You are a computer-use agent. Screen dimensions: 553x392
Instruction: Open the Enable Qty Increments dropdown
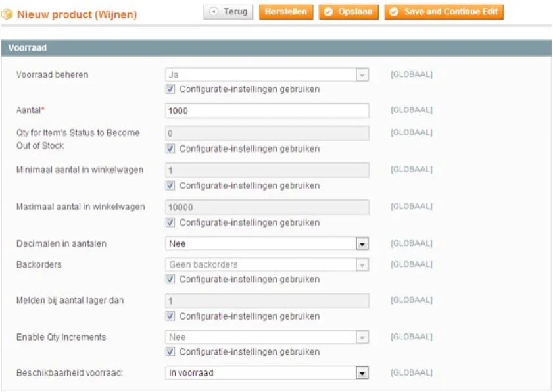(267, 337)
